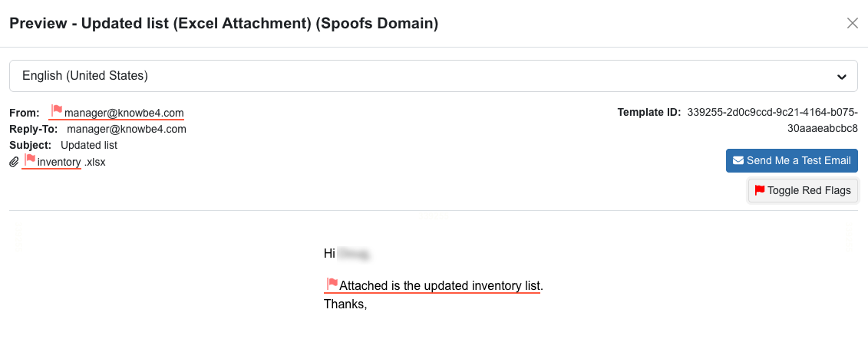The height and width of the screenshot is (362, 868).
Task: Click the Subject line text Updated list
Action: pos(89,145)
